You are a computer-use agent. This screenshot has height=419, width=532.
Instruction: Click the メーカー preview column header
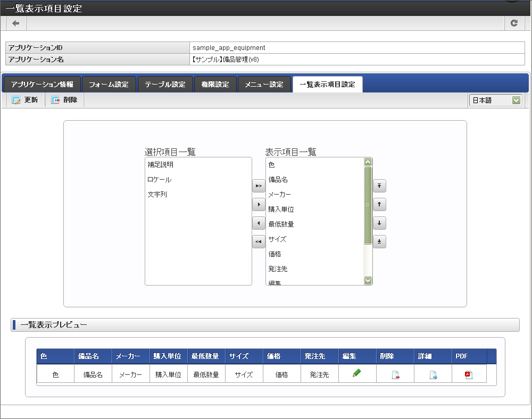click(x=131, y=356)
